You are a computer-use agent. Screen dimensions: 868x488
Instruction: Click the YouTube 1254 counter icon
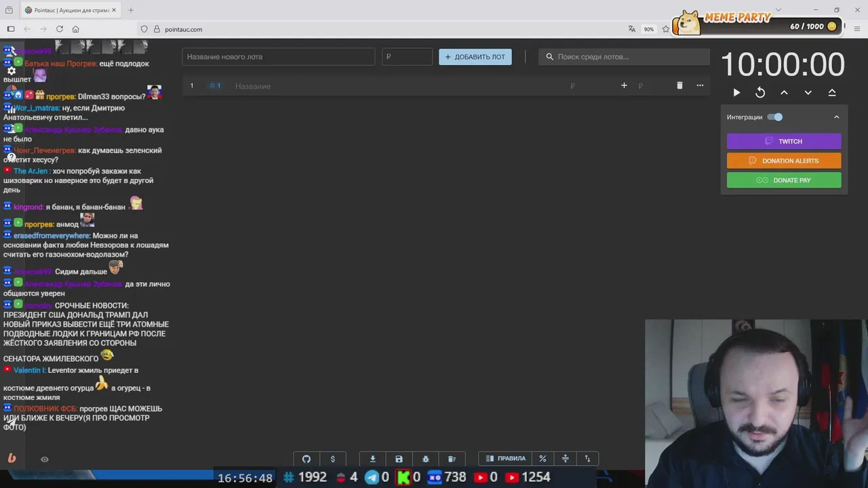tap(512, 477)
